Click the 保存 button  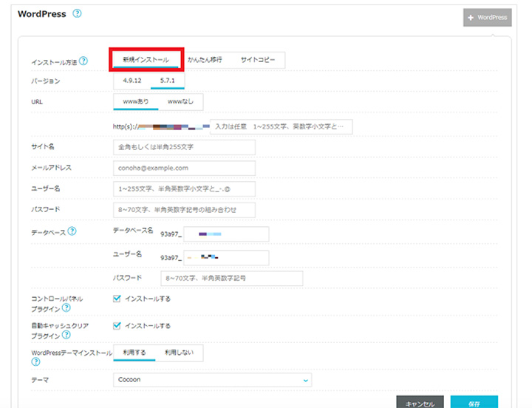[474, 403]
